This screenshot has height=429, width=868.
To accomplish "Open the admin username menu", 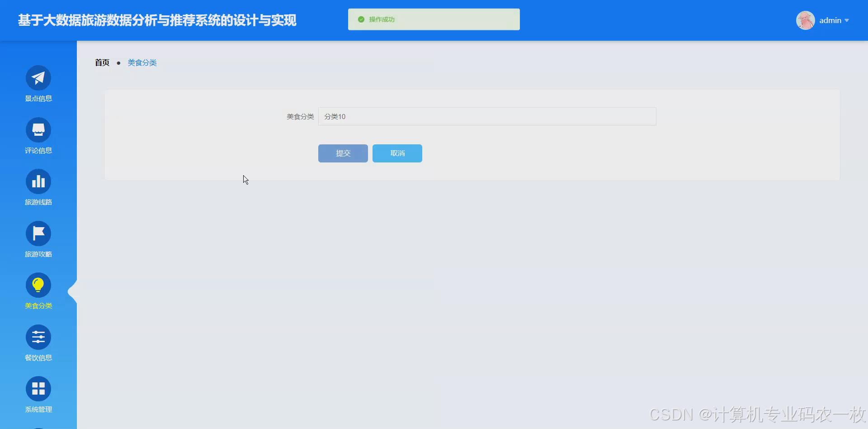I will coord(830,20).
